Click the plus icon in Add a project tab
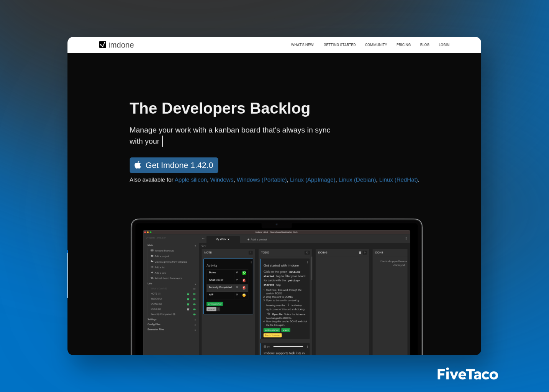Viewport: 549px width, 392px height. tap(248, 240)
